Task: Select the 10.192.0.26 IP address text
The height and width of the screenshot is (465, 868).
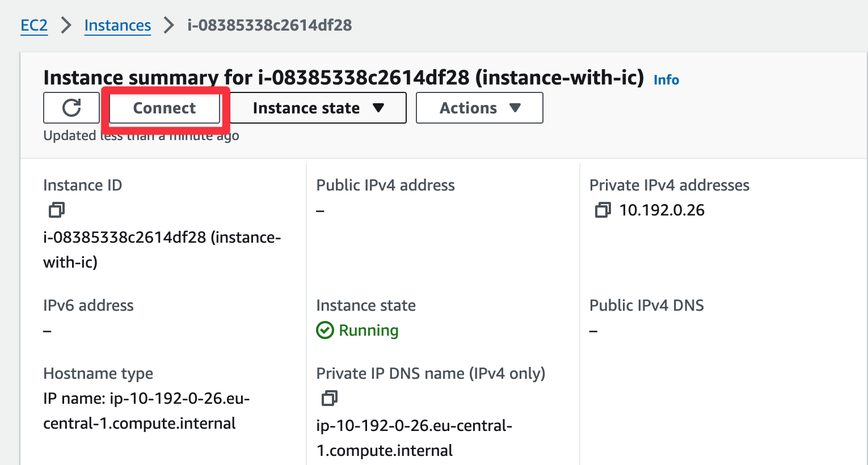Action: pyautogui.click(x=661, y=210)
